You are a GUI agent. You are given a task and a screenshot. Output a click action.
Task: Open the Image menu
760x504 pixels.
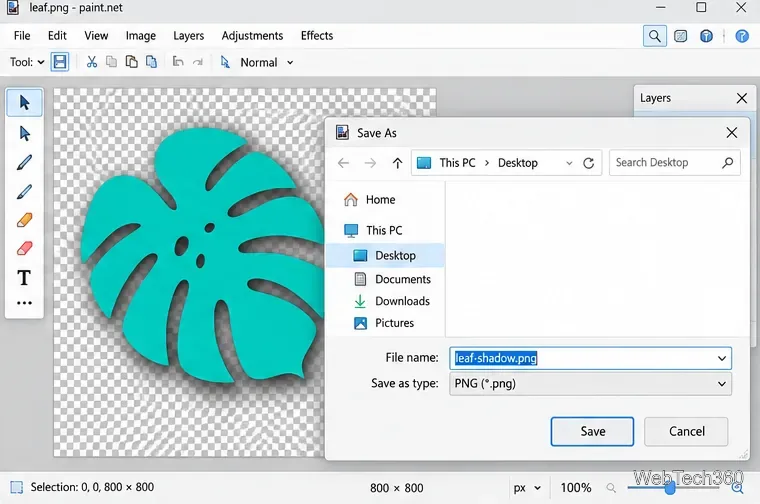click(141, 36)
